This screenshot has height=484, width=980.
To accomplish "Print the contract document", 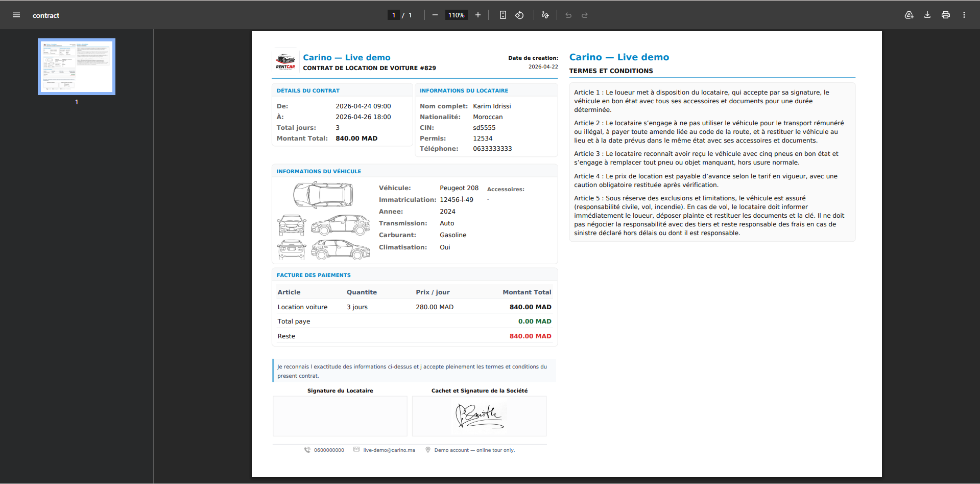I will (946, 15).
